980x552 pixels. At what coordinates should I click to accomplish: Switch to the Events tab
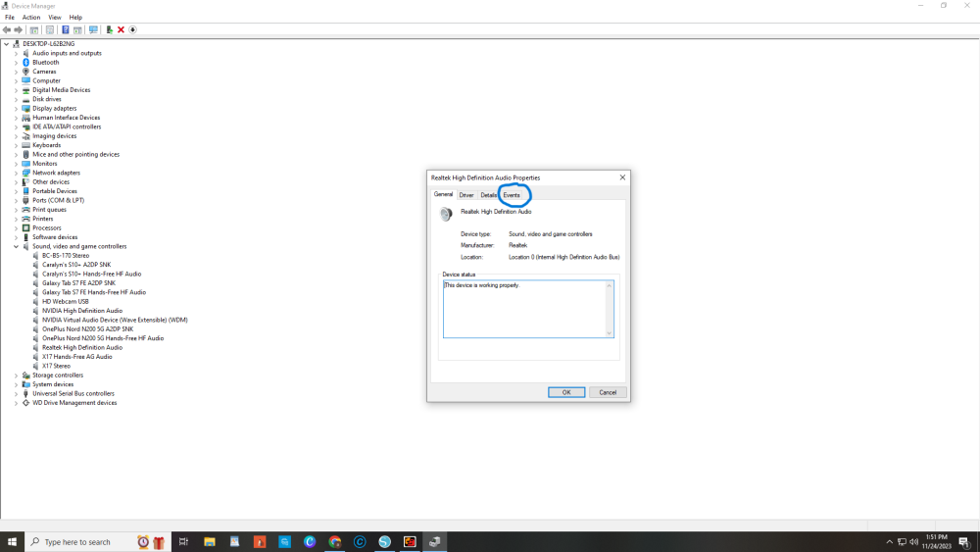click(512, 195)
